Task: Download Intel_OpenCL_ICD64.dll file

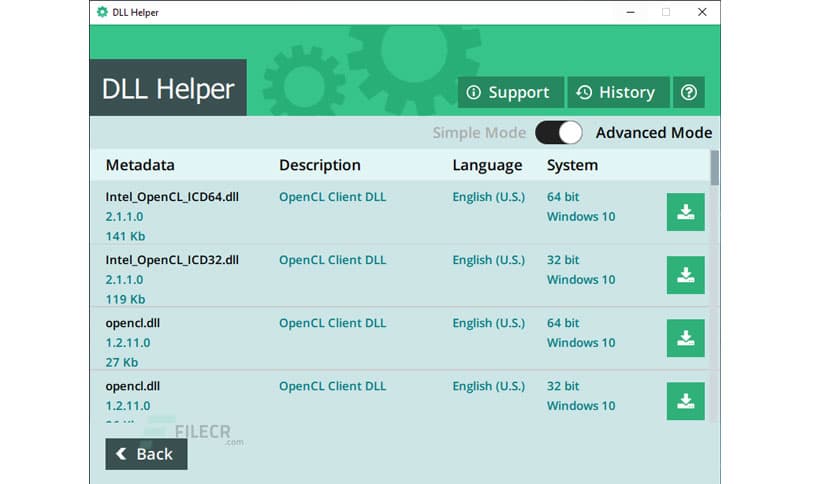Action: (685, 212)
